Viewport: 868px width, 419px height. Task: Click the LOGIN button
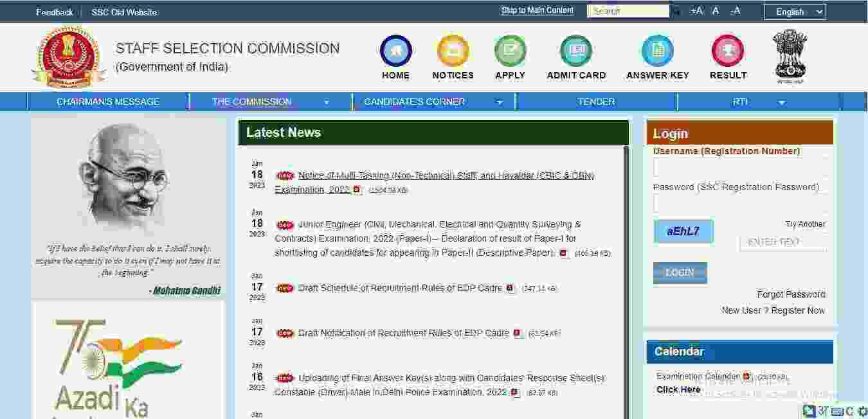pyautogui.click(x=680, y=272)
